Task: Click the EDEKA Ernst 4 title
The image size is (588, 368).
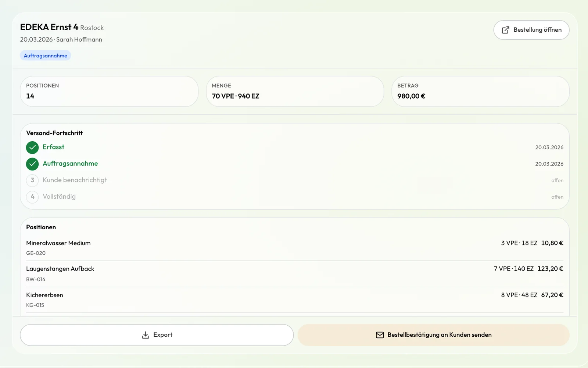Action: pyautogui.click(x=49, y=27)
